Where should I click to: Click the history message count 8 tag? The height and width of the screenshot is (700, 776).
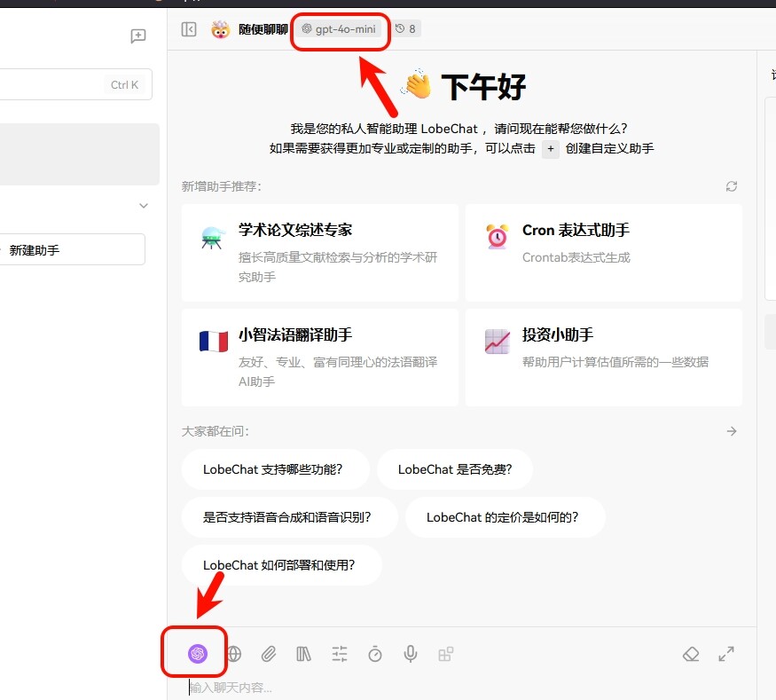tap(405, 29)
